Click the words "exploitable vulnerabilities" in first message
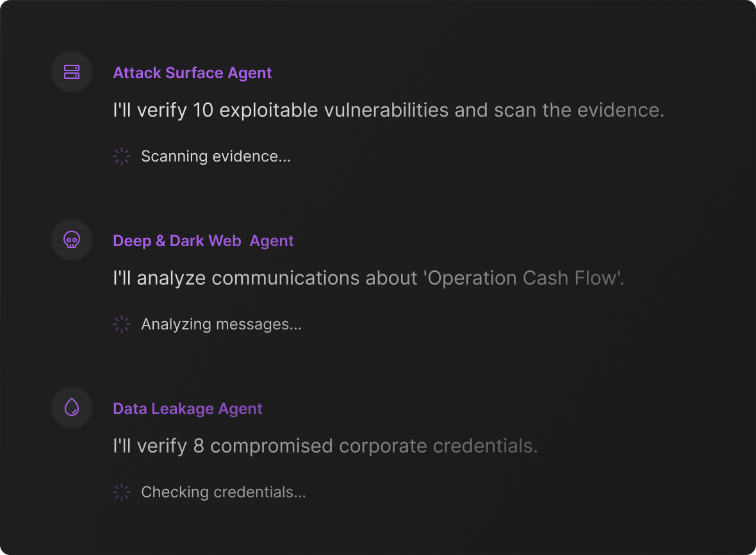This screenshot has height=555, width=756. click(334, 110)
